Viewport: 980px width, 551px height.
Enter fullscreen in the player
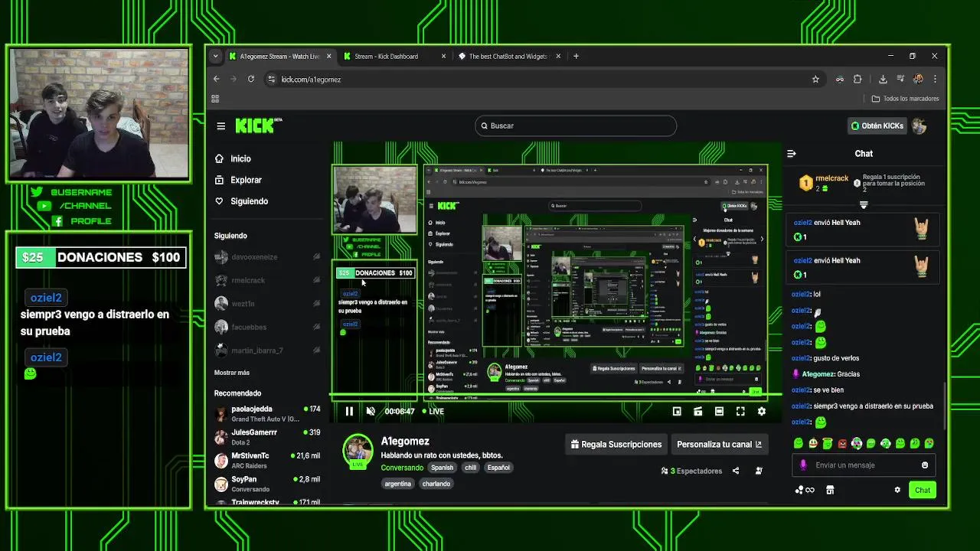[x=740, y=412]
